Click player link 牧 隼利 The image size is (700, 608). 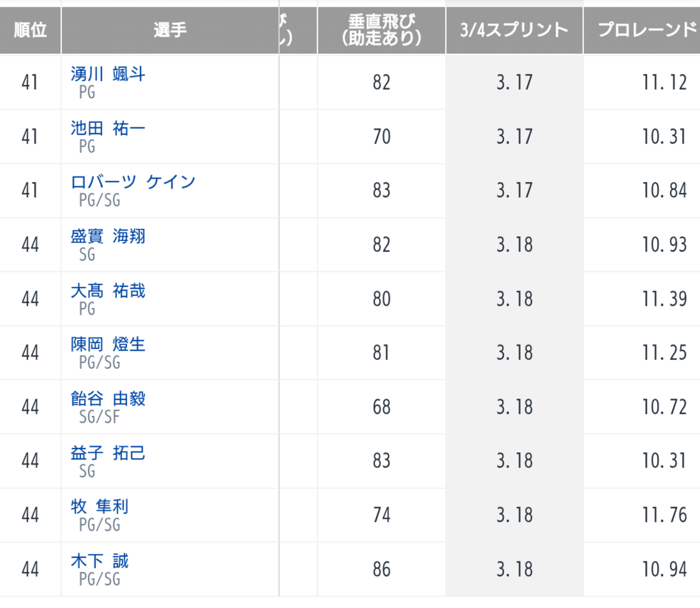pyautogui.click(x=99, y=506)
